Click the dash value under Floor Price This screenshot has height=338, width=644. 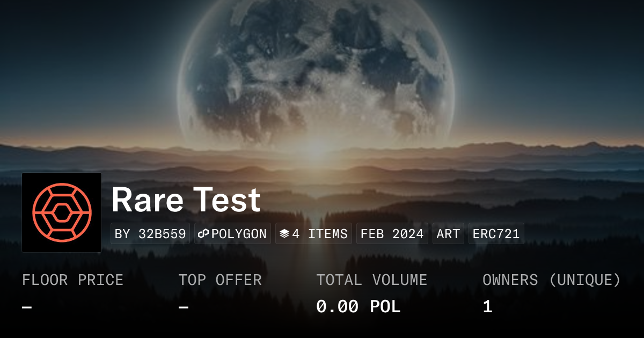point(27,307)
